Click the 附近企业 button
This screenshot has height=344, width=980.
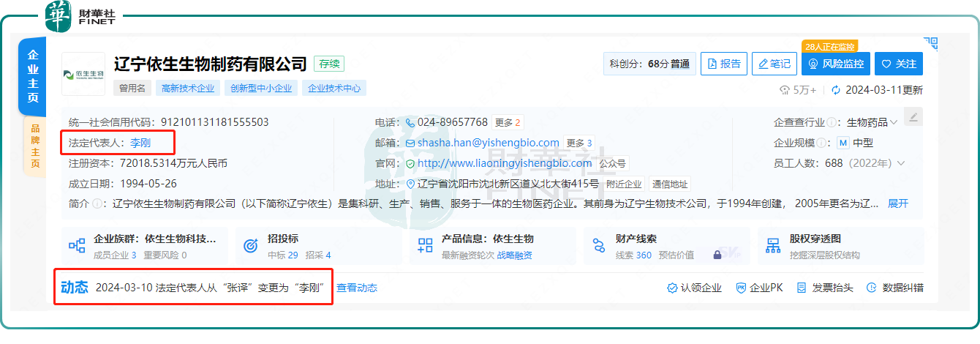tap(624, 184)
